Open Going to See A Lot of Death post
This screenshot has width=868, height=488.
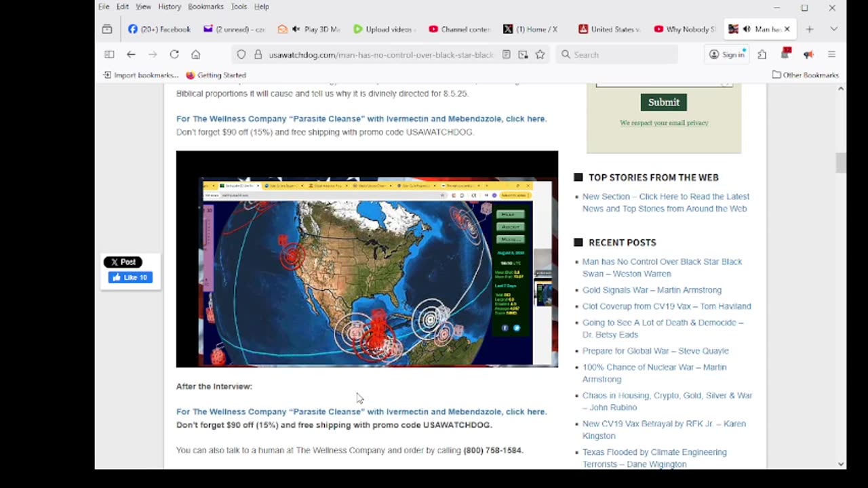click(x=663, y=329)
